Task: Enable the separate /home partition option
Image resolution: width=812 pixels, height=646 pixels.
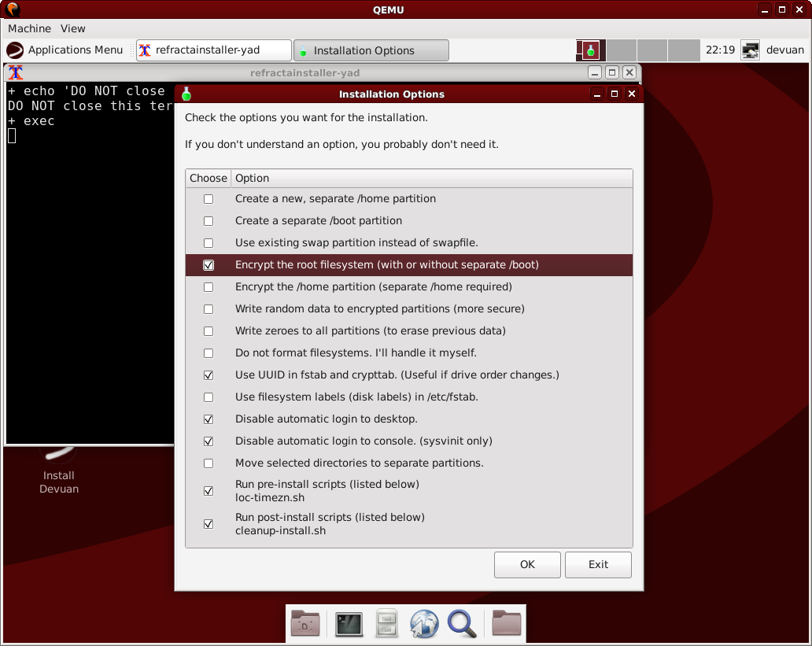Action: (x=209, y=199)
